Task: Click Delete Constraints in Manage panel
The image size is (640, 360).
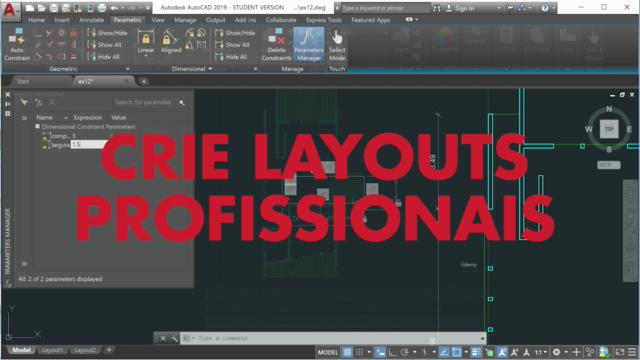Action: (x=276, y=44)
